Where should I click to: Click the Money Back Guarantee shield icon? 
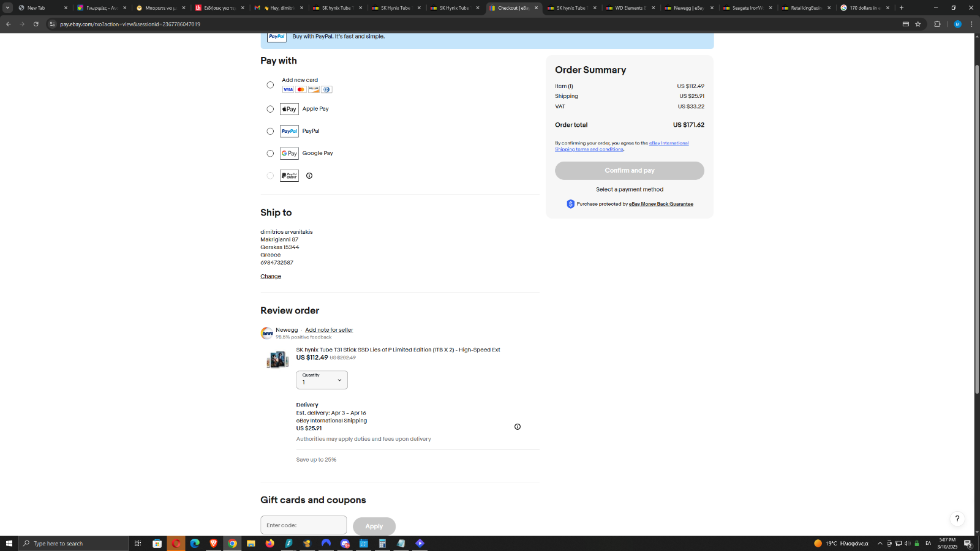tap(570, 204)
